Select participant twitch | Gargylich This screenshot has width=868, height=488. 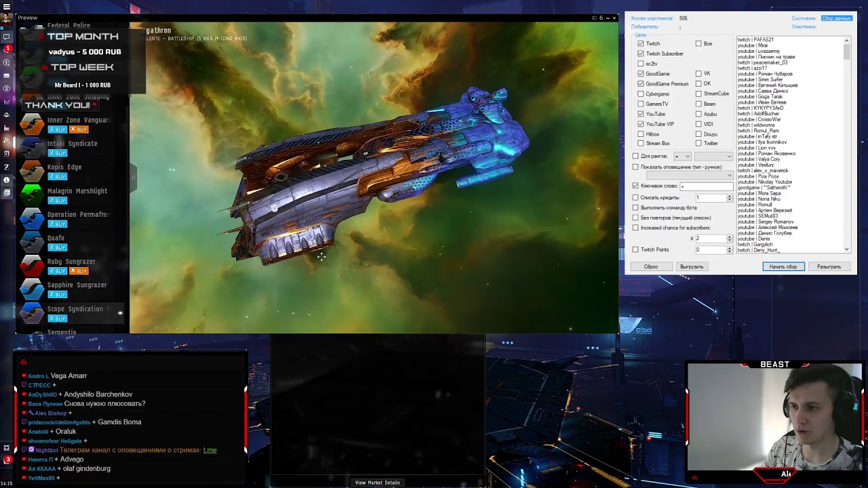click(x=755, y=244)
